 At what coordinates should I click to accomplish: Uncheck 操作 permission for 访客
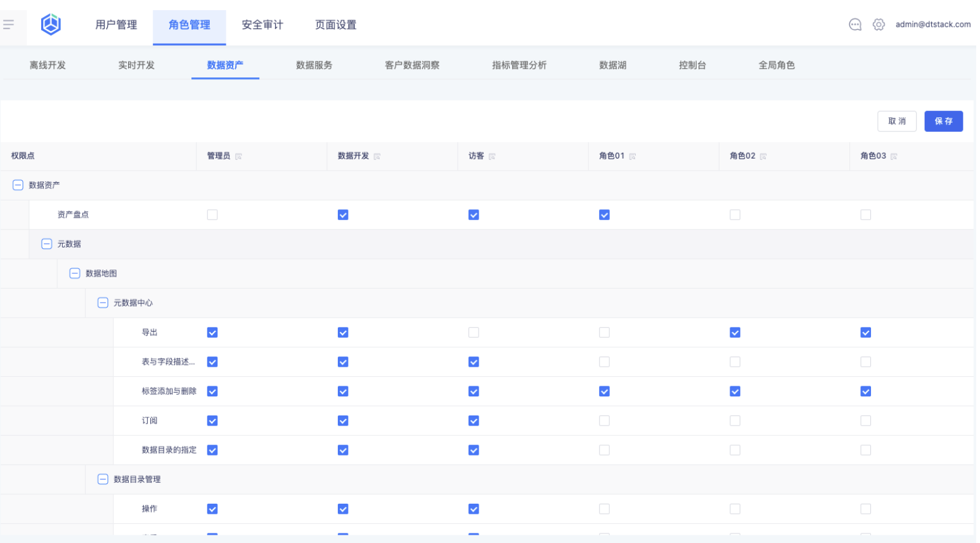click(474, 509)
